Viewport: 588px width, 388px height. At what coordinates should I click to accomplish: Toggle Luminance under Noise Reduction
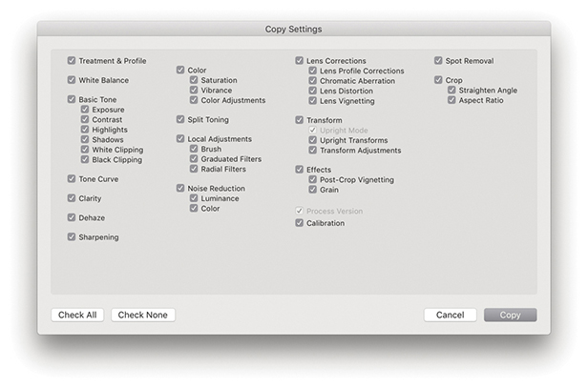point(194,198)
